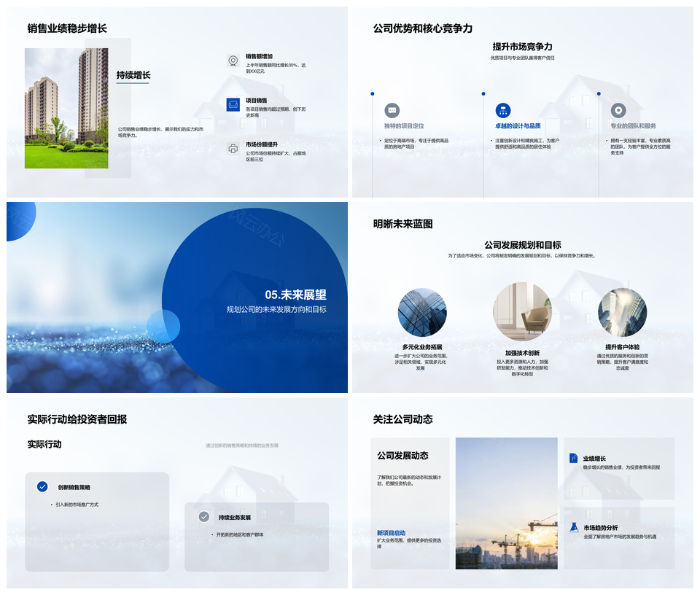700x595 pixels.
Task: Select the 市场趋势分析 flask icon
Action: (574, 527)
